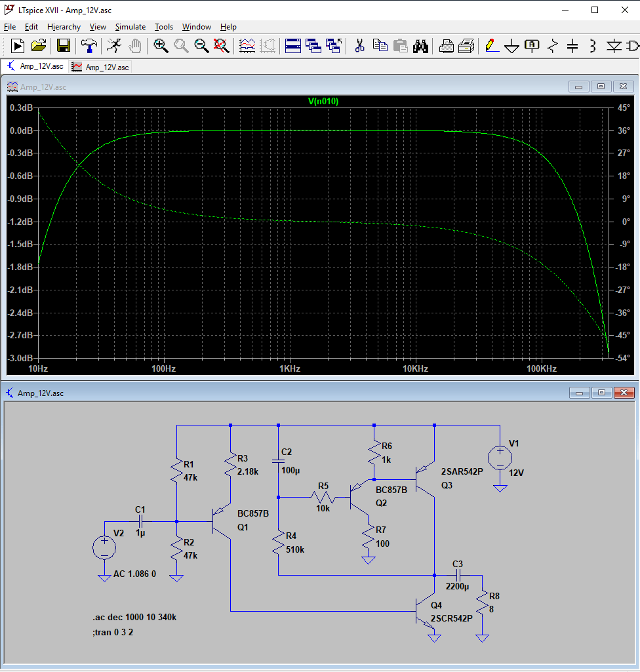This screenshot has height=672, width=640.
Task: Click the R5 10k resistor value
Action: [323, 509]
